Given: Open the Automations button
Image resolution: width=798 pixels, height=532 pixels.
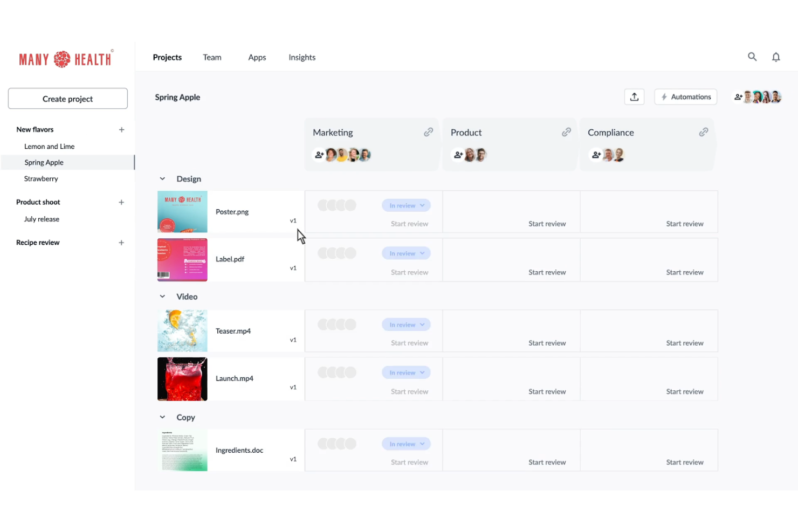Looking at the screenshot, I should 685,97.
